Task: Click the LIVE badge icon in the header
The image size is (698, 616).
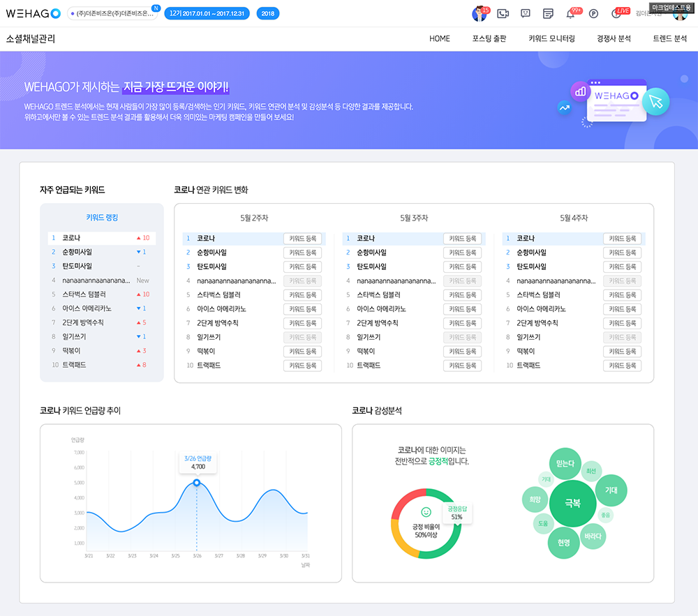Action: click(617, 13)
